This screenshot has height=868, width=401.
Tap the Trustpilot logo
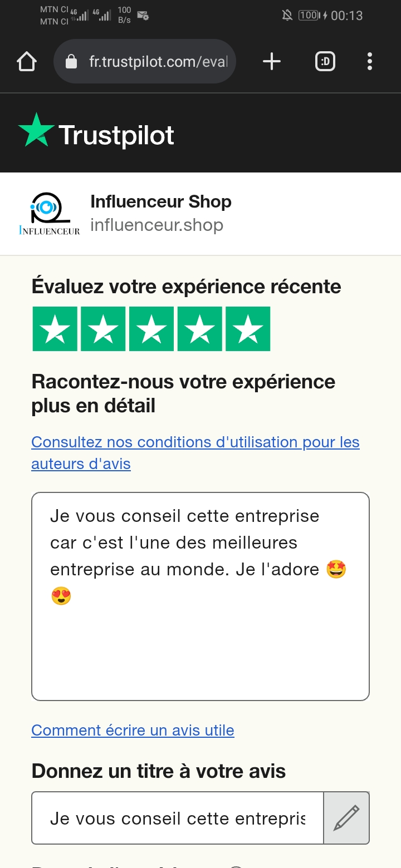(x=96, y=134)
